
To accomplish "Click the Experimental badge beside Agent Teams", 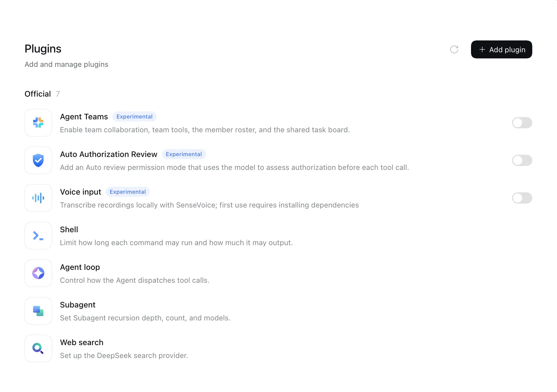I will pos(134,117).
